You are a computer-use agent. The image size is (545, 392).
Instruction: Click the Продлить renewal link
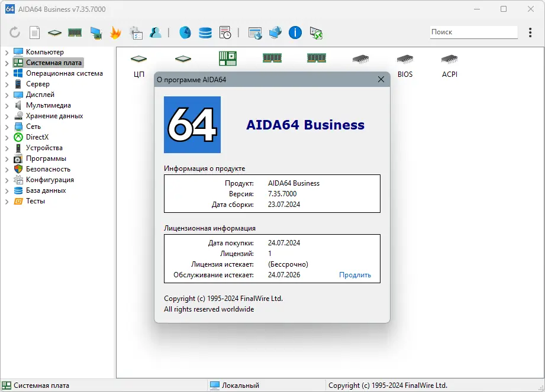point(356,274)
